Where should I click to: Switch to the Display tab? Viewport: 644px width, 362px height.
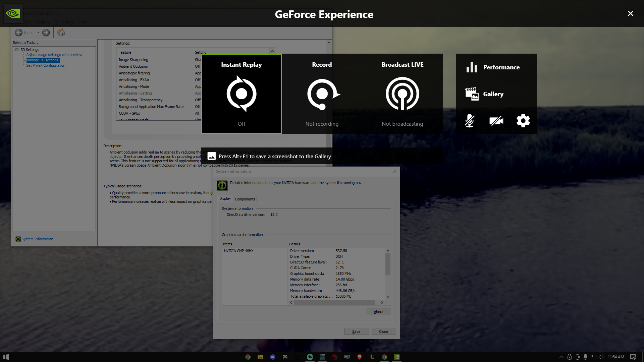(x=225, y=198)
